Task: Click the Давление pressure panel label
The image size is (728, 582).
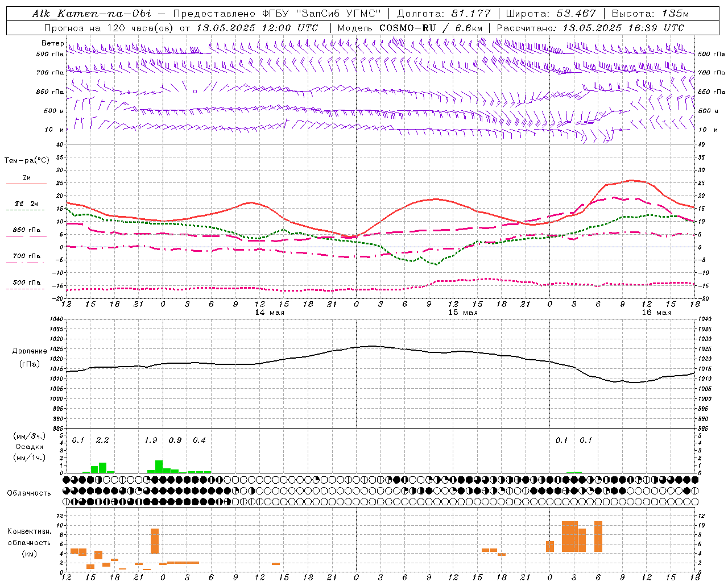Action: [30, 351]
